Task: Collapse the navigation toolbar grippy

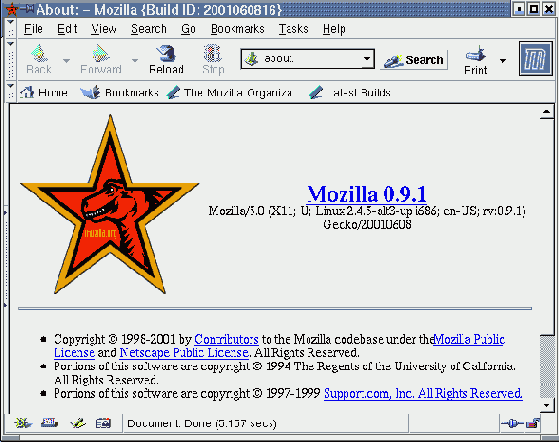Action: [x=11, y=60]
